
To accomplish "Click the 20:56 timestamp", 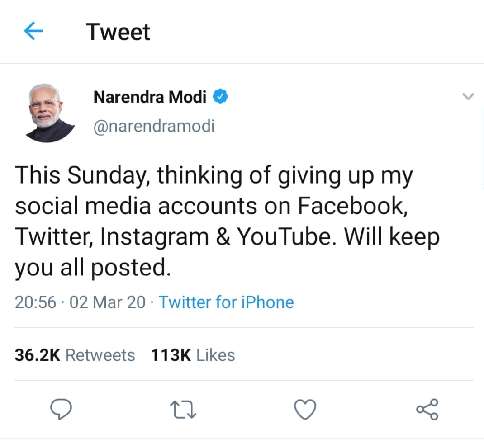I will 36,302.
